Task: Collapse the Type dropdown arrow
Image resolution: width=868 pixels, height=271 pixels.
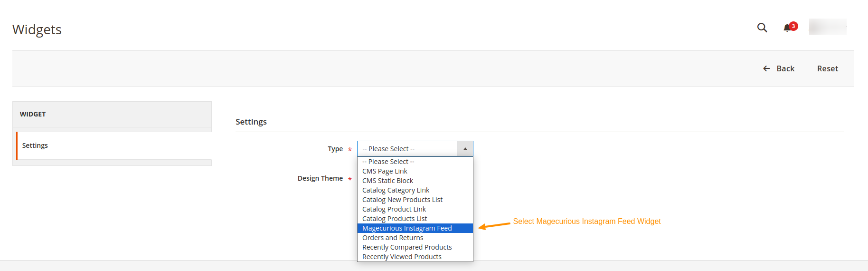Action: pos(465,149)
